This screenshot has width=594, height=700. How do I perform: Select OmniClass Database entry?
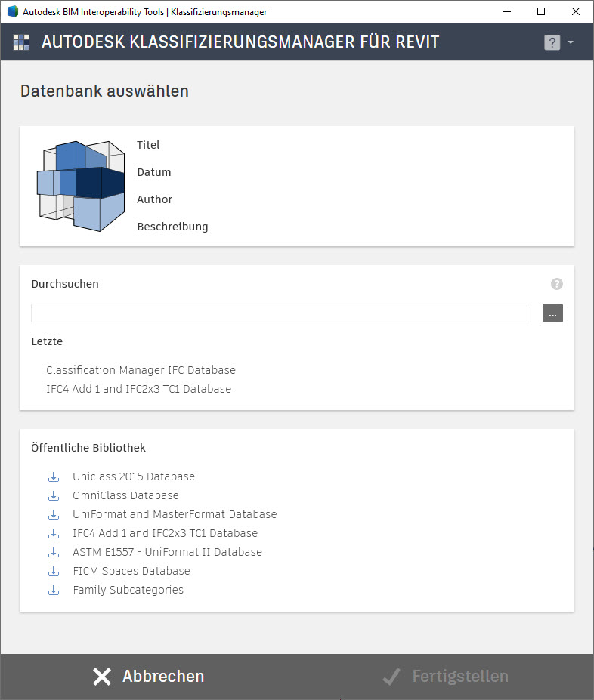tap(125, 495)
